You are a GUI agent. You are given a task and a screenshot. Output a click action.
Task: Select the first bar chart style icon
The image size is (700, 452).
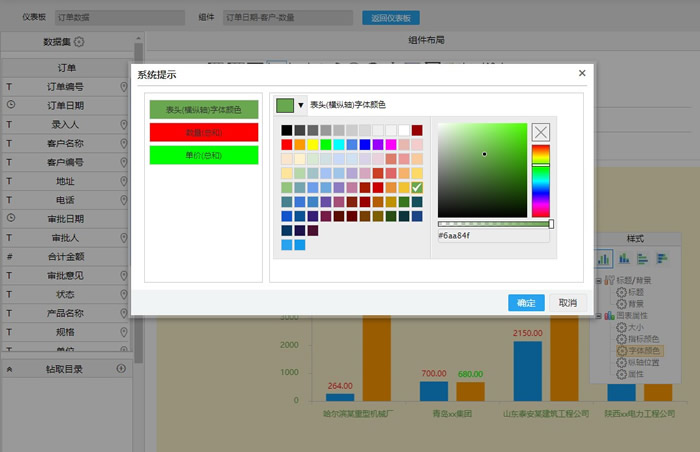[603, 258]
